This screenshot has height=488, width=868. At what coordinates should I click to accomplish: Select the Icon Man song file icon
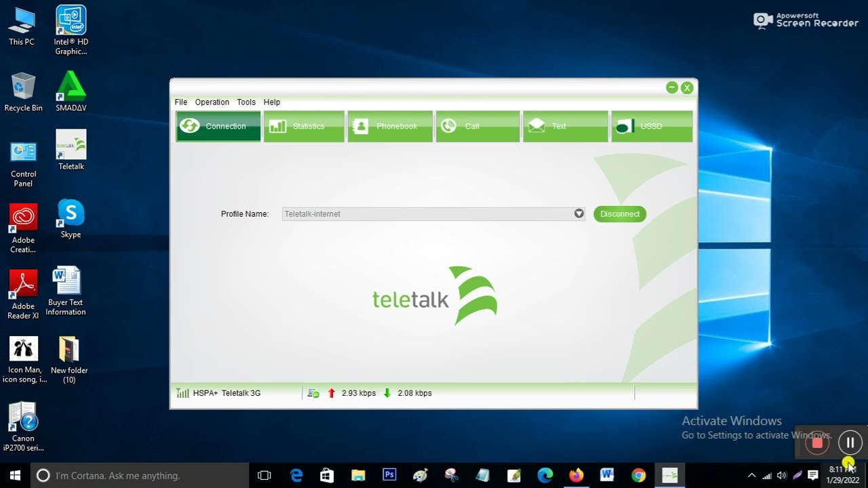(x=24, y=360)
